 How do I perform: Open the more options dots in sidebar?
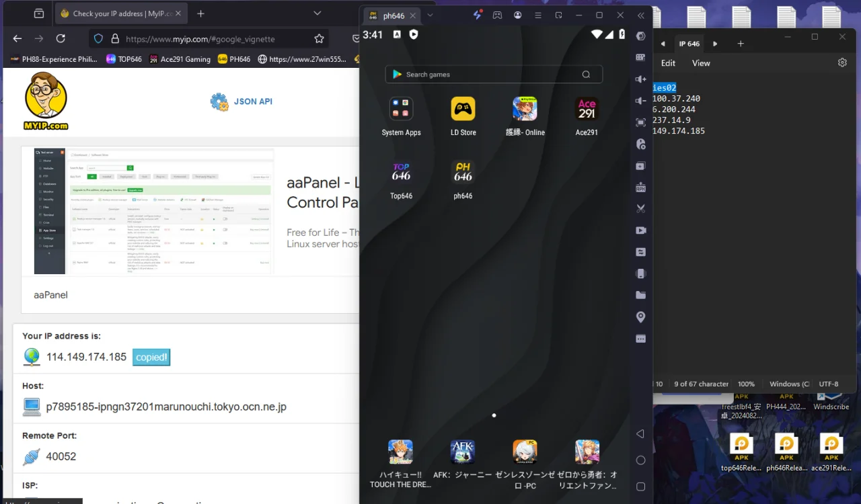[640, 339]
